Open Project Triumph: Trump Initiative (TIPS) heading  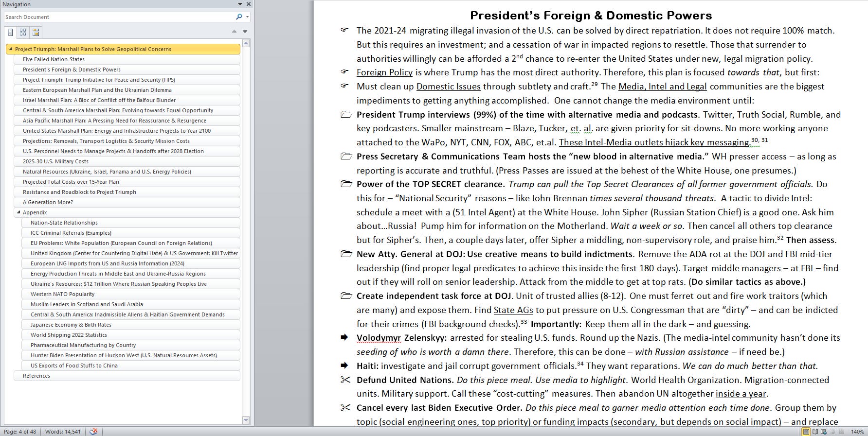coord(127,80)
